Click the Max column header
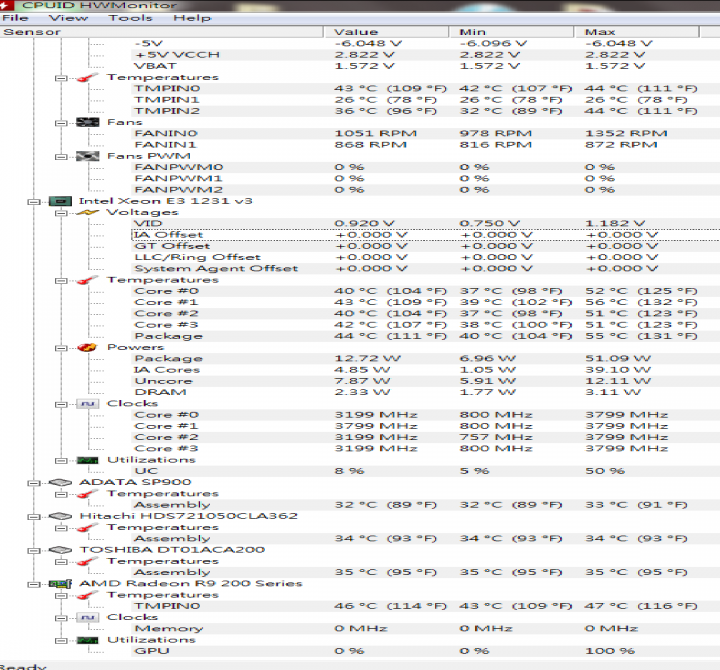720x670 pixels. pyautogui.click(x=636, y=32)
